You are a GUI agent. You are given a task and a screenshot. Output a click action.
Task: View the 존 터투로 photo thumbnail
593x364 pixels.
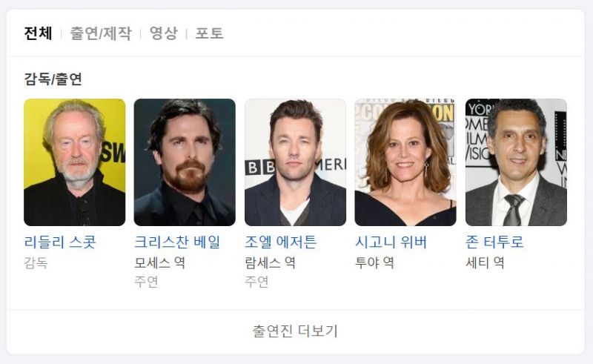516,162
